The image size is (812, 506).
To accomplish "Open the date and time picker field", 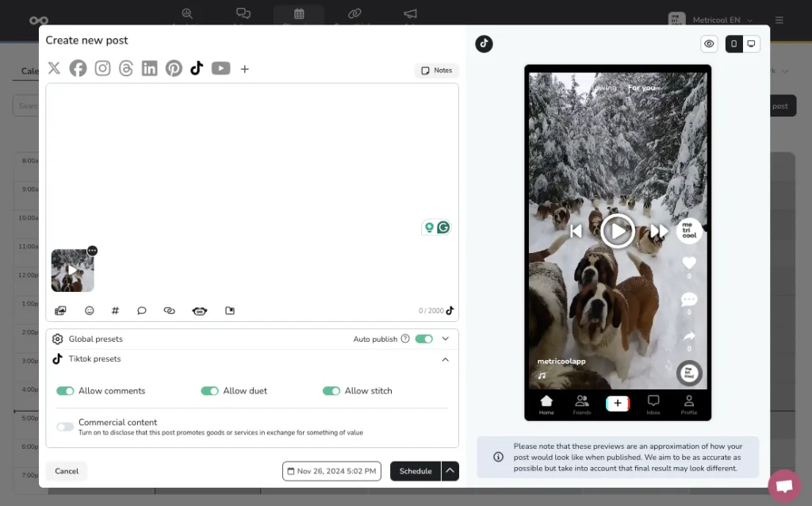I will point(331,471).
